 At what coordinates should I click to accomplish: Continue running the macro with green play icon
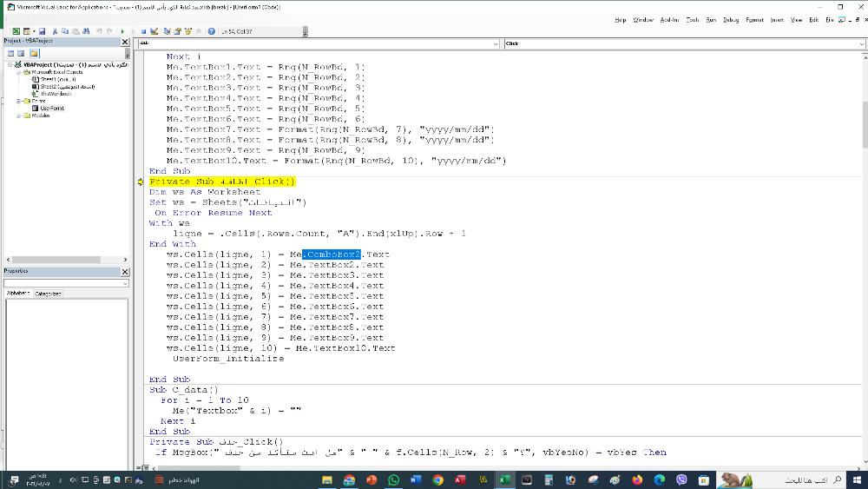[x=122, y=31]
